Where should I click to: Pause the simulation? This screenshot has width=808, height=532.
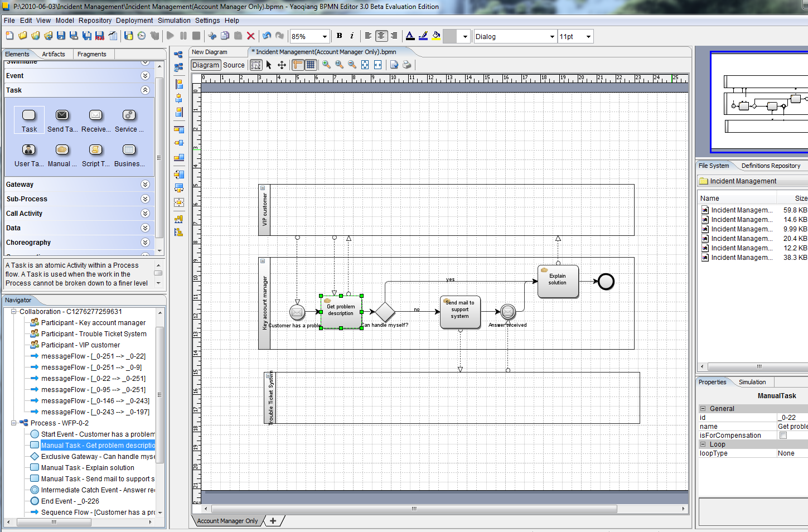[183, 36]
